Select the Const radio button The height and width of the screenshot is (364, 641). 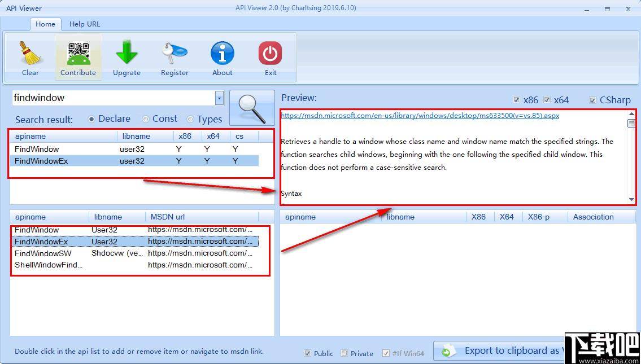click(x=146, y=119)
